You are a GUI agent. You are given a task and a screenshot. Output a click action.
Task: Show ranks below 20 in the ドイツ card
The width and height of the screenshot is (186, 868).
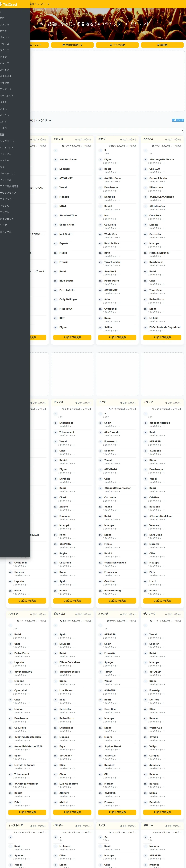click(x=117, y=601)
